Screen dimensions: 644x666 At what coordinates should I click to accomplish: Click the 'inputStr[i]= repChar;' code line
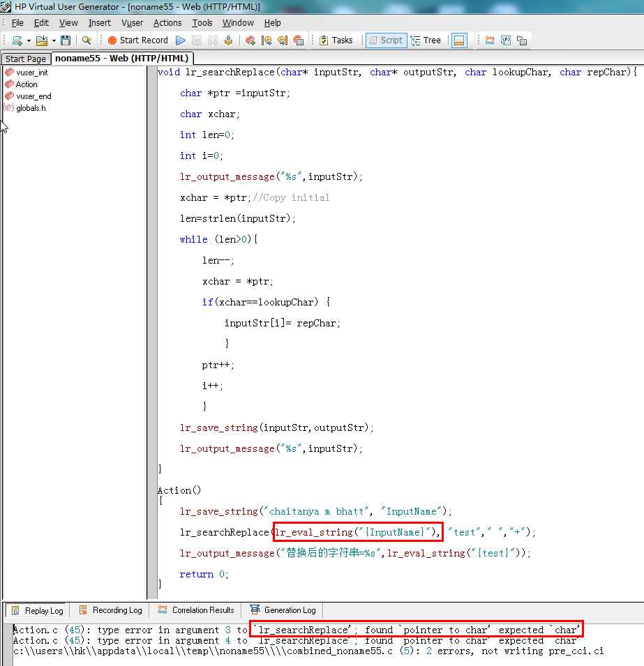point(283,323)
